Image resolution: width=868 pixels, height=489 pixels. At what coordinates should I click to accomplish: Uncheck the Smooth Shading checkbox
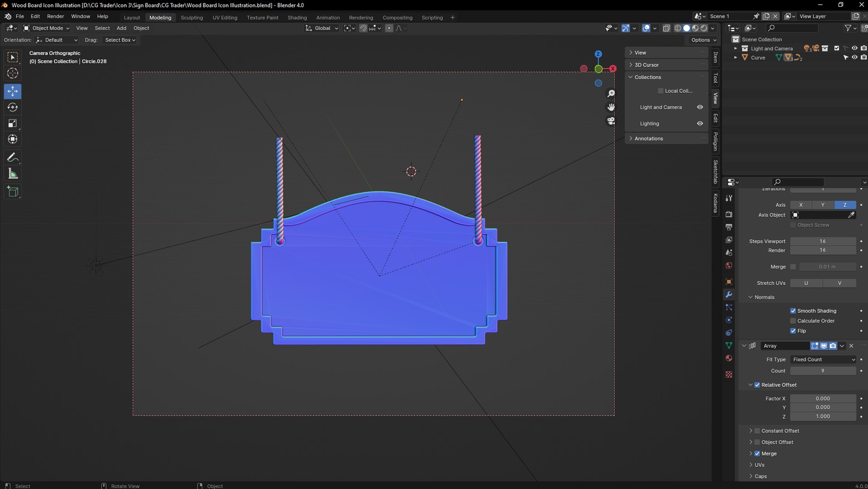[x=793, y=311]
